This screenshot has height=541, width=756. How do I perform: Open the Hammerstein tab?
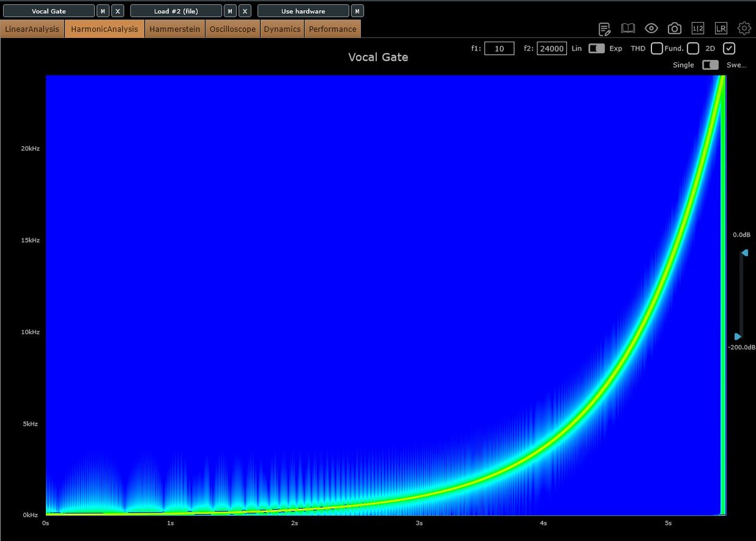(x=175, y=29)
